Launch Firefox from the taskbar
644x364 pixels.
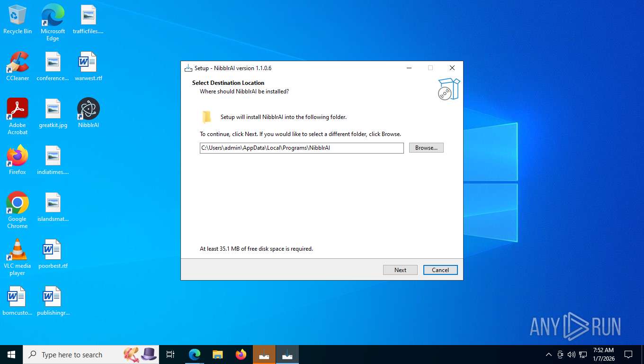click(241, 355)
